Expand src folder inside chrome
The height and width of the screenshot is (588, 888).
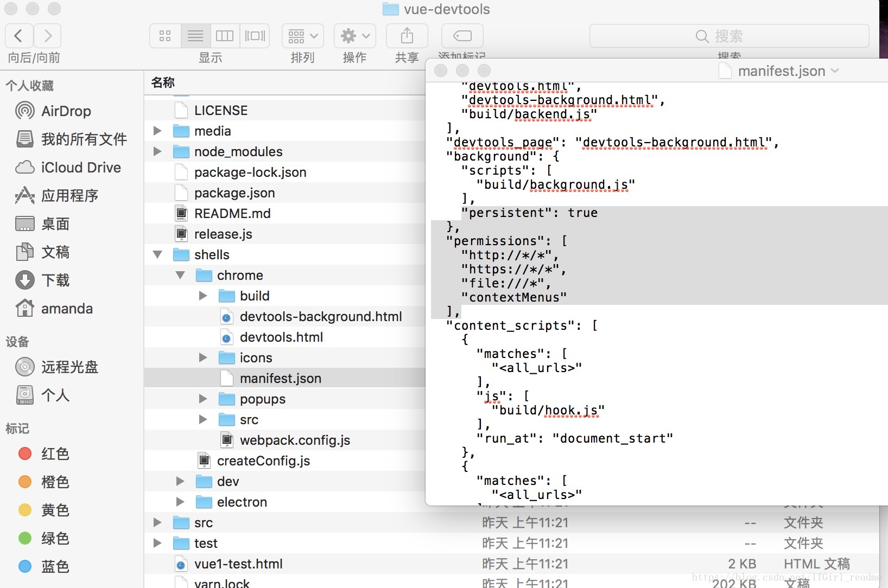point(203,419)
